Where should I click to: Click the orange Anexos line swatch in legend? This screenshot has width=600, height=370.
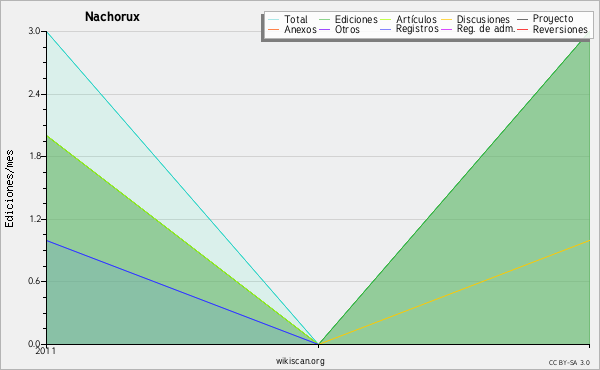274,29
